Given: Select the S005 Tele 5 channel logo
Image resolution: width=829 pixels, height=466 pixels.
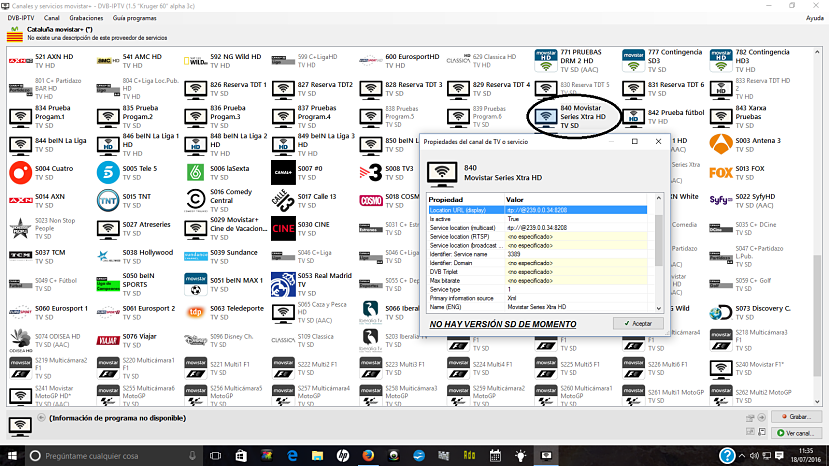Looking at the screenshot, I should [108, 172].
